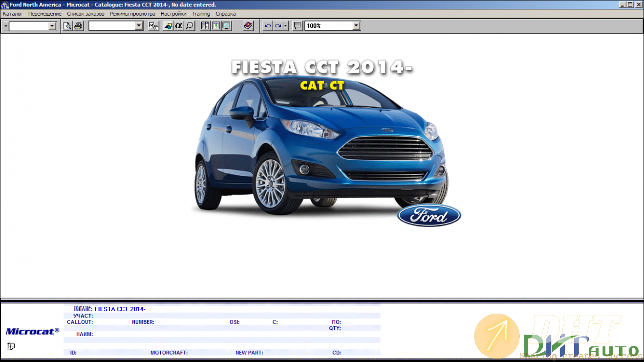The width and height of the screenshot is (644, 362).
Task: Click the dollar sign pricing icon
Action: [216, 26]
